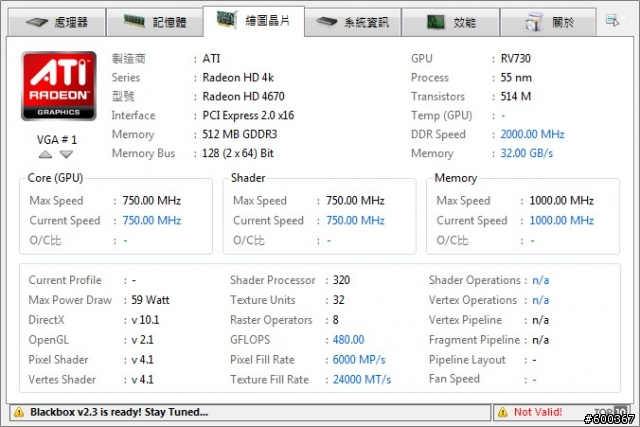640x427 pixels.
Task: Click the DirectX version v 10.1
Action: click(145, 320)
